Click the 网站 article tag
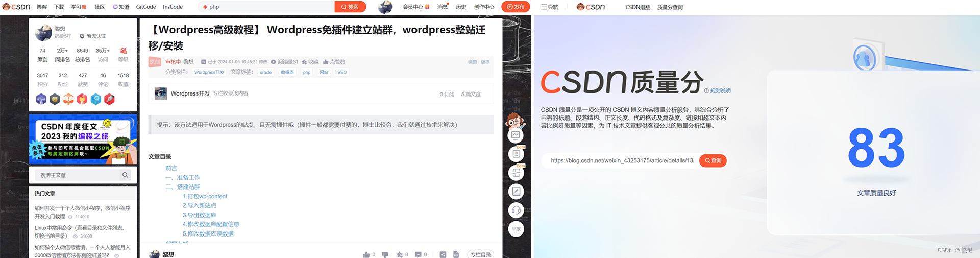Screen dimensions: 980x258 click(324, 72)
